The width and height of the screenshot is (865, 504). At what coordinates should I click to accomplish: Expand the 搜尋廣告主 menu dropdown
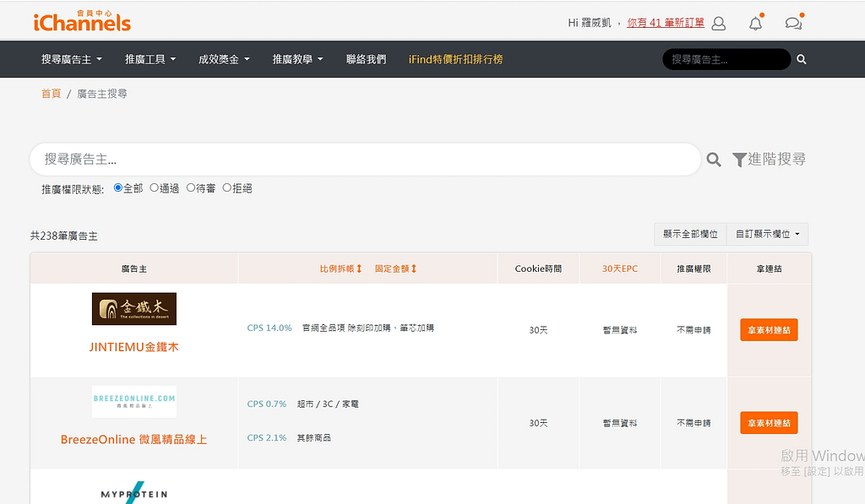point(72,59)
